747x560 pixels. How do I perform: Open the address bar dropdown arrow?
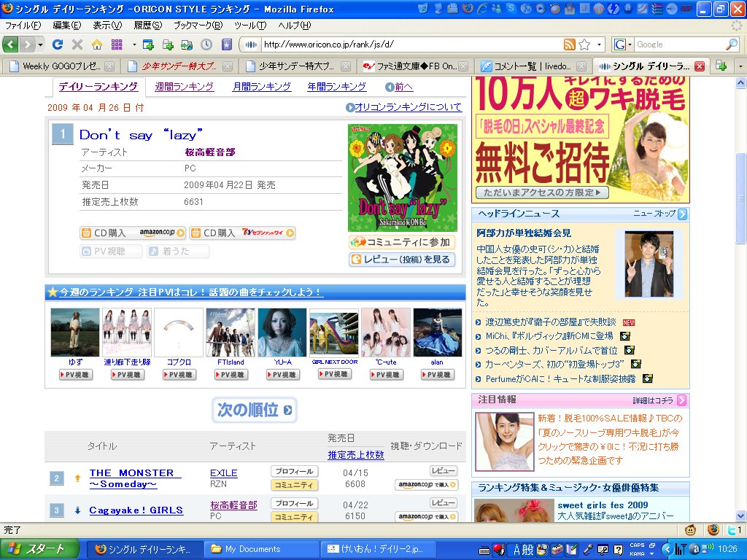coord(599,44)
